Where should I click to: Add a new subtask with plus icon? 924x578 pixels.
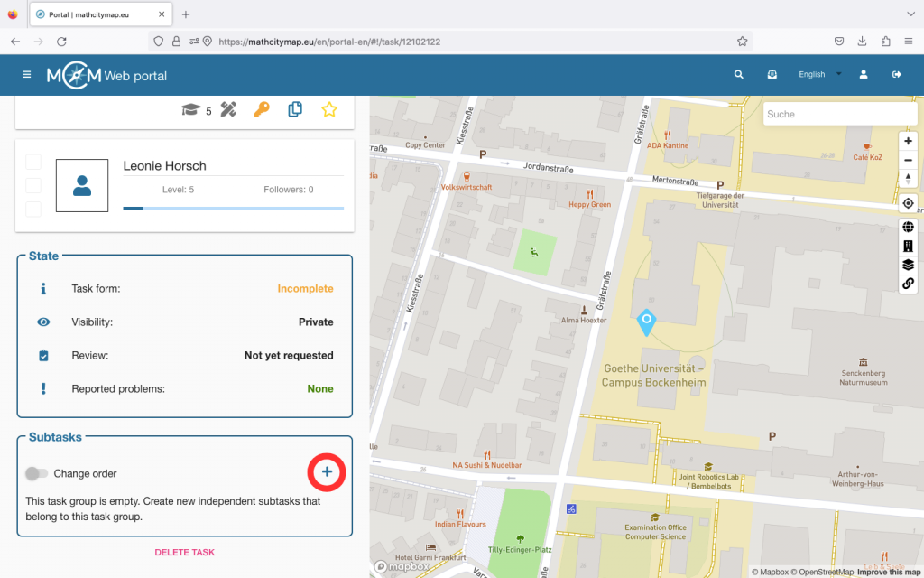click(x=327, y=472)
